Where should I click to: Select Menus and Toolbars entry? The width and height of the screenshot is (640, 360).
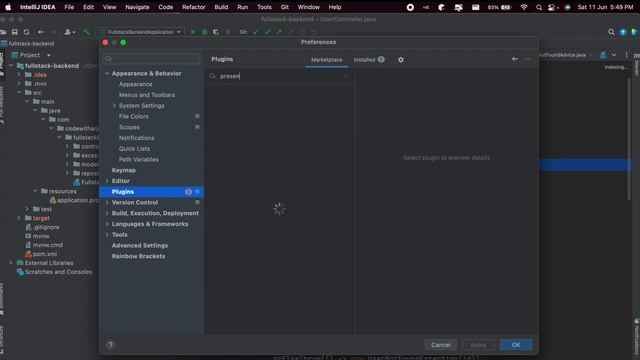click(x=147, y=95)
